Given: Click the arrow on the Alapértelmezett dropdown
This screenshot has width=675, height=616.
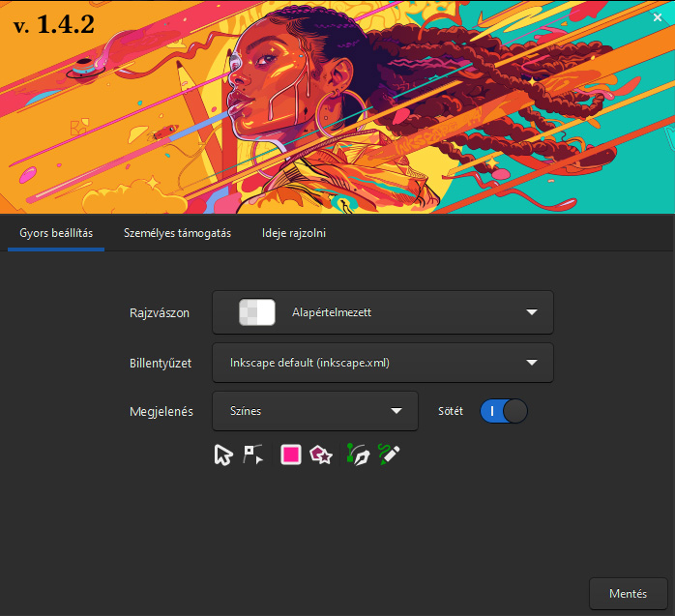Looking at the screenshot, I should click(531, 312).
